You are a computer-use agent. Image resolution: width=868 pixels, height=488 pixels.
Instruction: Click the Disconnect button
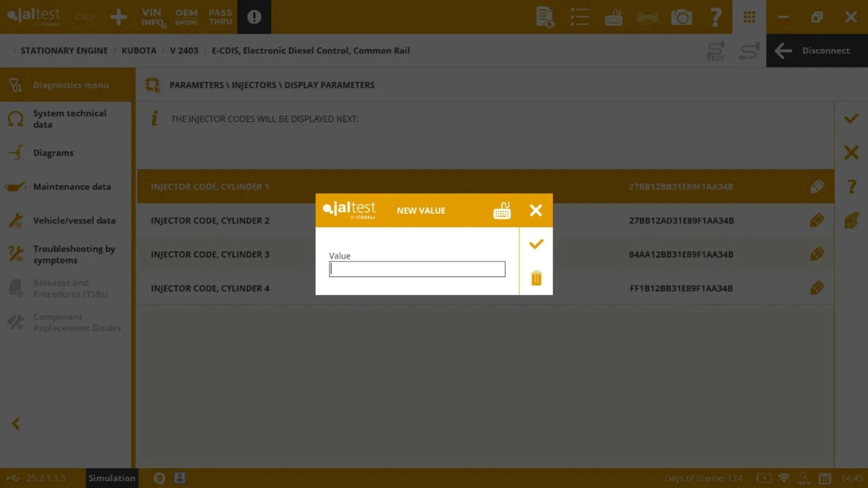(x=815, y=50)
